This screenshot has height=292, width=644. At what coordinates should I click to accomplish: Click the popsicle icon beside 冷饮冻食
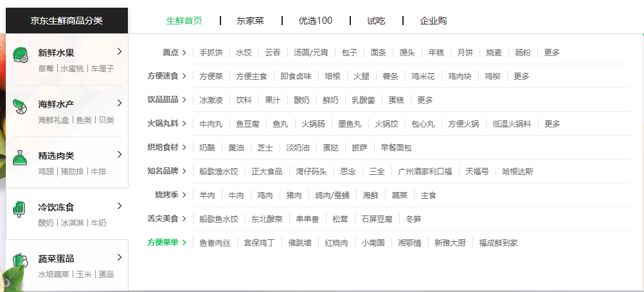click(19, 209)
